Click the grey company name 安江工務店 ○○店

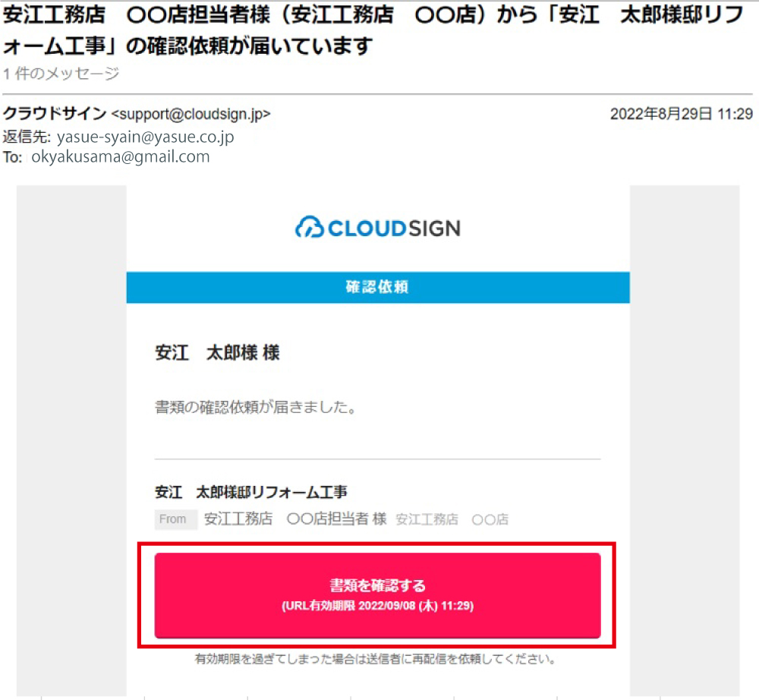(x=452, y=520)
